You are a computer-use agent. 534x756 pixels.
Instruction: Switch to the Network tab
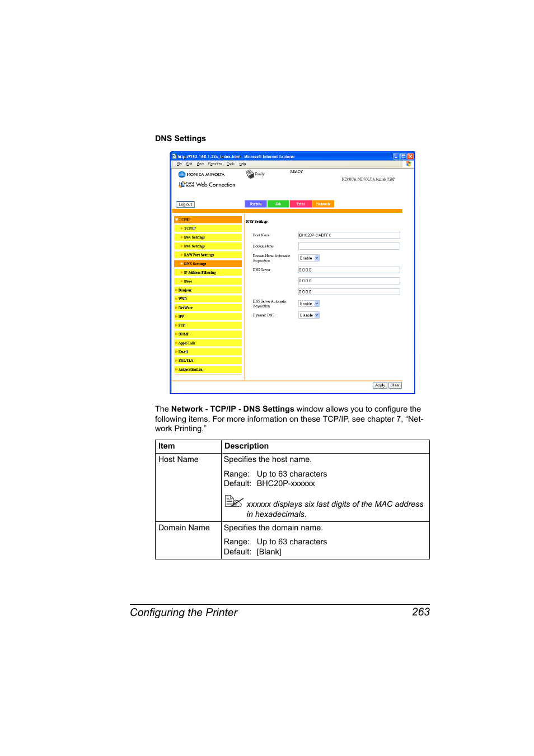pos(323,204)
